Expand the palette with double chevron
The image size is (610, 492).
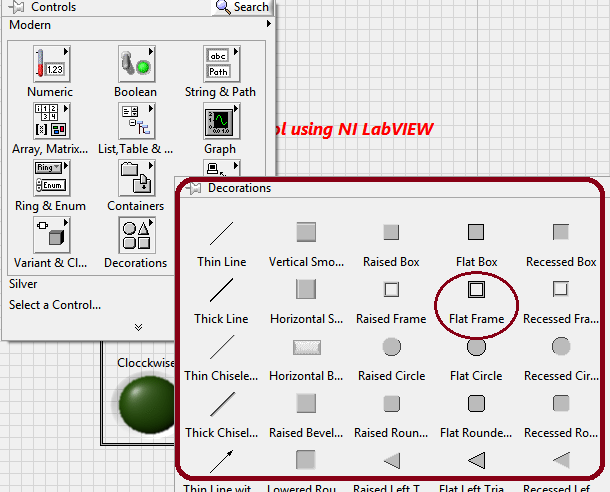(138, 327)
